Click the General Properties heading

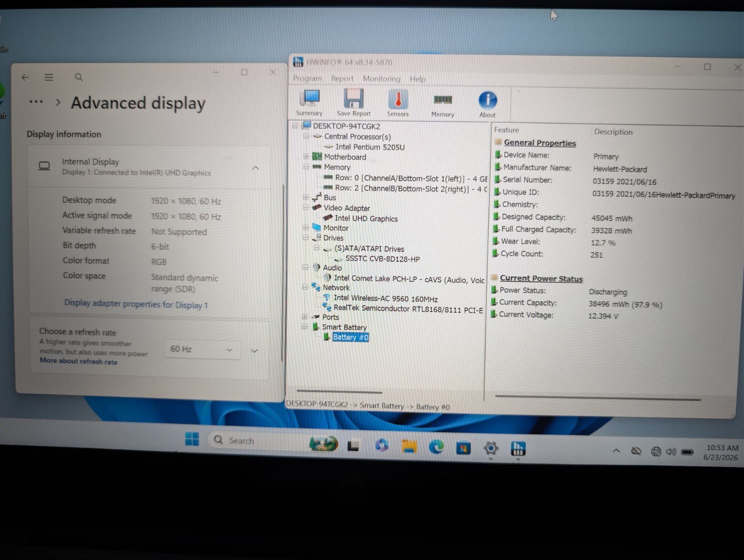coord(539,143)
